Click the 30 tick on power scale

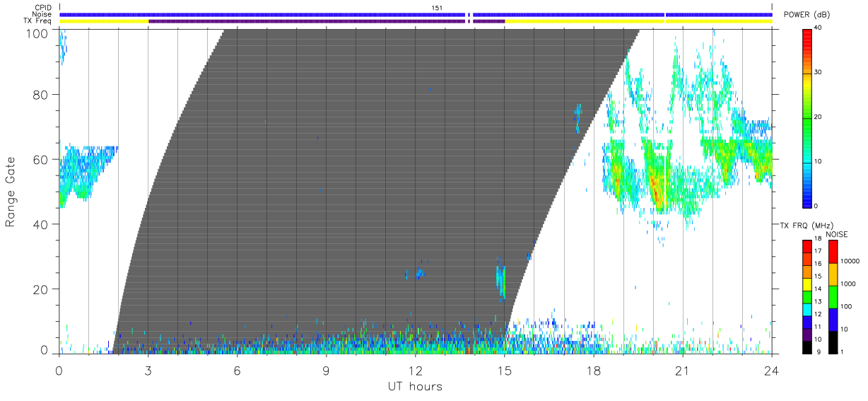(818, 72)
